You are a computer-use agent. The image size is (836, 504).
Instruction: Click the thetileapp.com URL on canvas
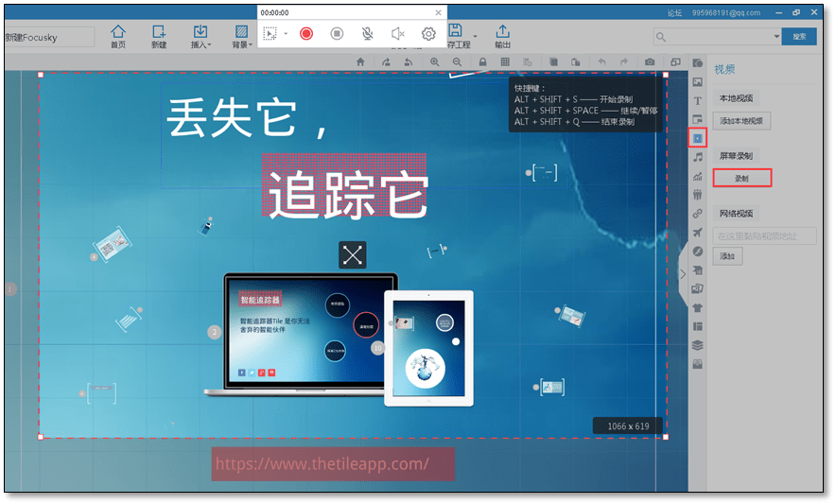pyautogui.click(x=322, y=463)
